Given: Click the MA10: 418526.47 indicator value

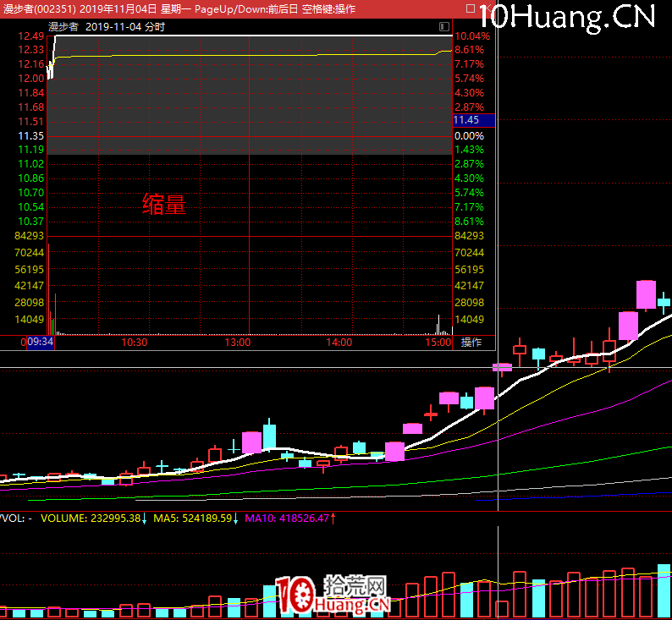Looking at the screenshot, I should click(287, 518).
